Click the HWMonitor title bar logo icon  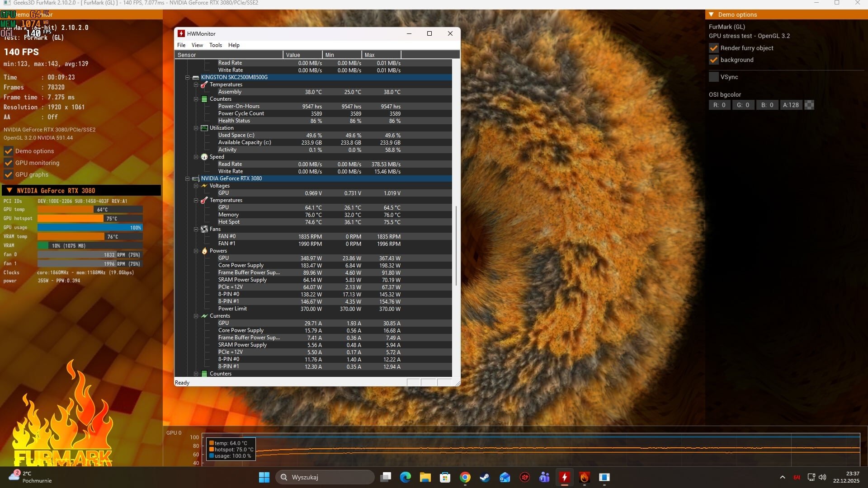point(181,33)
